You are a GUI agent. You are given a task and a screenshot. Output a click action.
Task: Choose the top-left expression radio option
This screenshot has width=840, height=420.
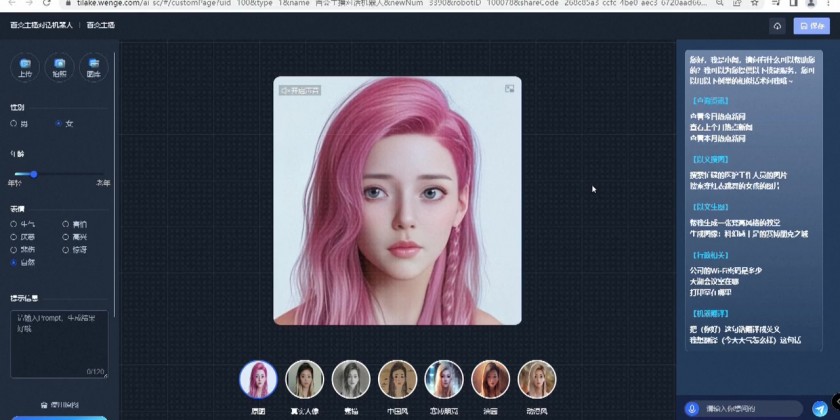coord(14,224)
